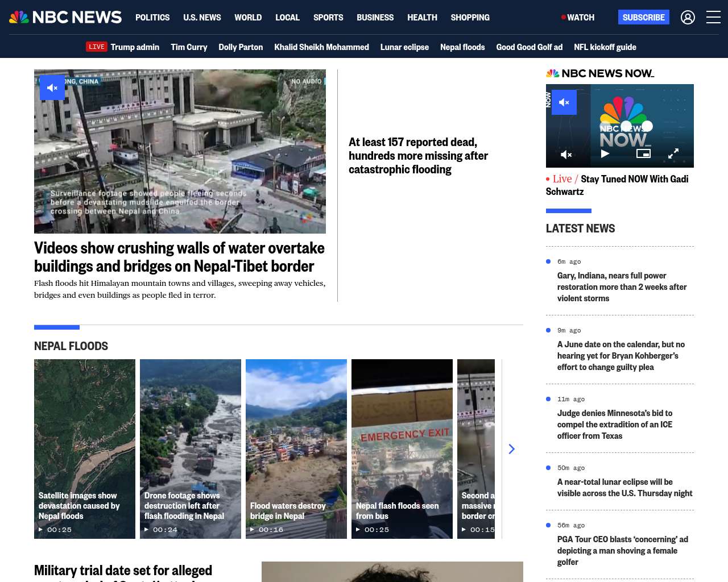Viewport: 728px width, 582px height.
Task: Open the Politics section
Action: pyautogui.click(x=152, y=18)
